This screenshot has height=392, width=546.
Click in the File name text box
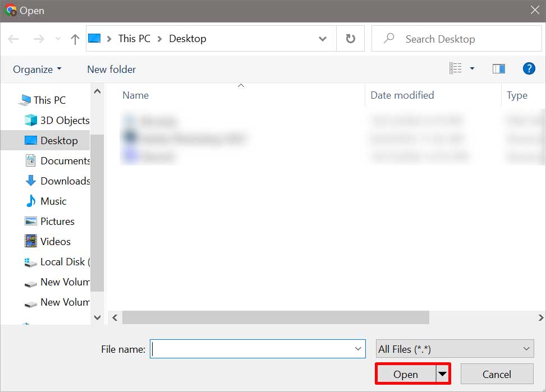click(258, 349)
